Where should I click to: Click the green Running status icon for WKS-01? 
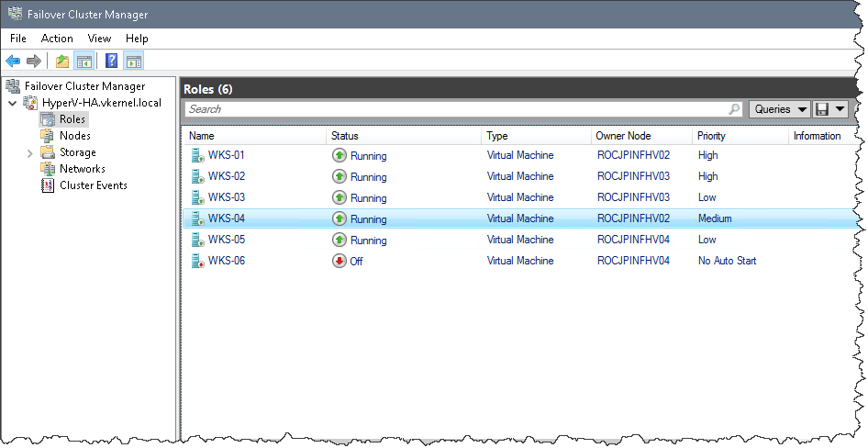pyautogui.click(x=339, y=156)
